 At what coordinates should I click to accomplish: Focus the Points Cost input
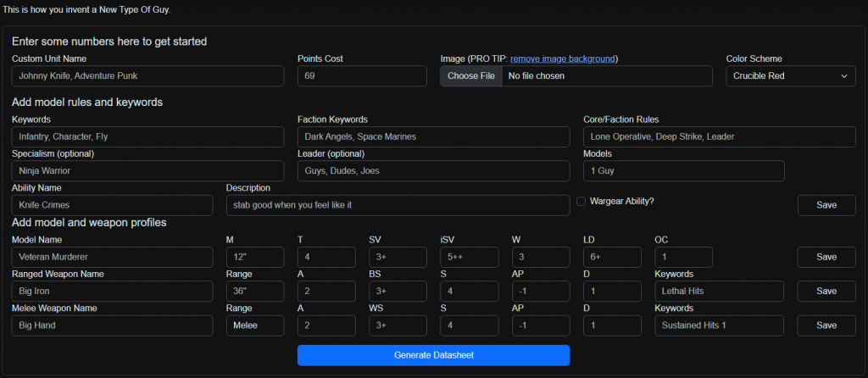pyautogui.click(x=362, y=76)
